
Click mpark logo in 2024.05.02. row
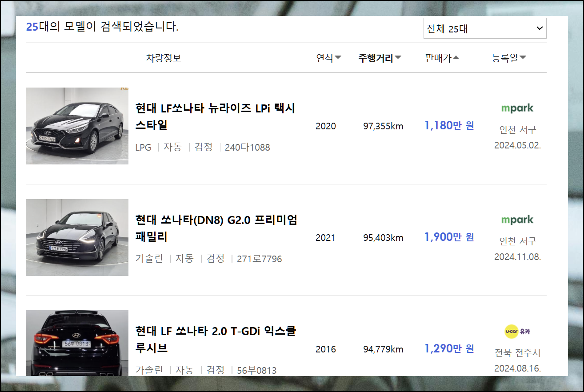[517, 108]
